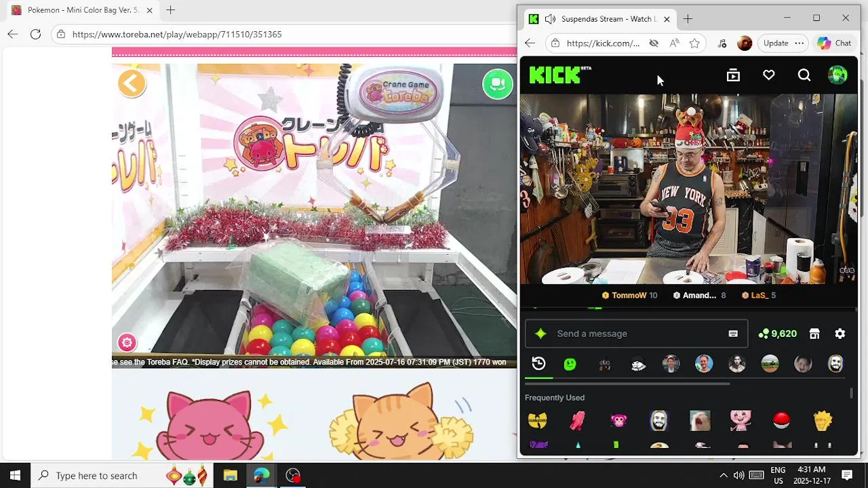This screenshot has height=488, width=868.
Task: Click the Edge Update button
Action: 776,43
